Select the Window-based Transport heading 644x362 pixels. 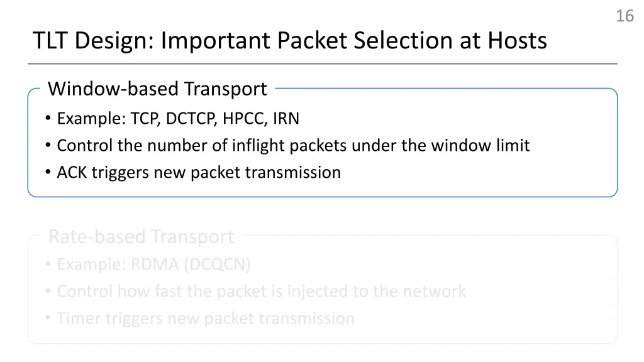(157, 89)
